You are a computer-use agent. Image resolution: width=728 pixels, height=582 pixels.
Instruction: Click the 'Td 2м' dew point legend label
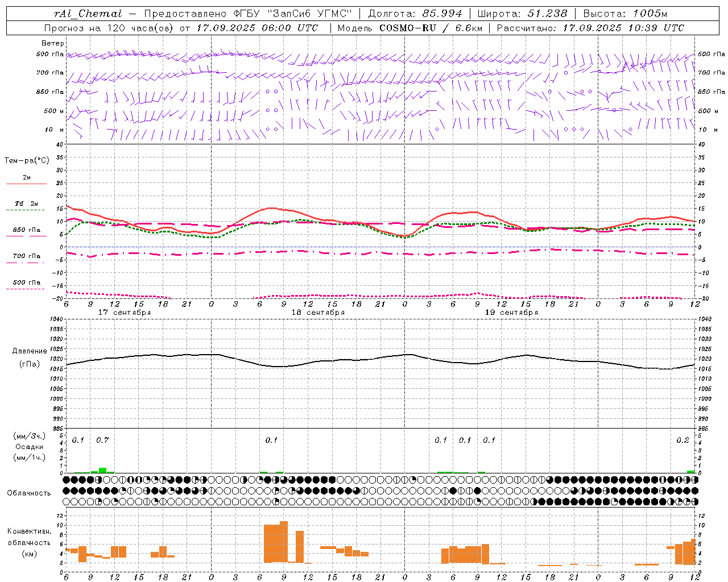[x=27, y=203]
